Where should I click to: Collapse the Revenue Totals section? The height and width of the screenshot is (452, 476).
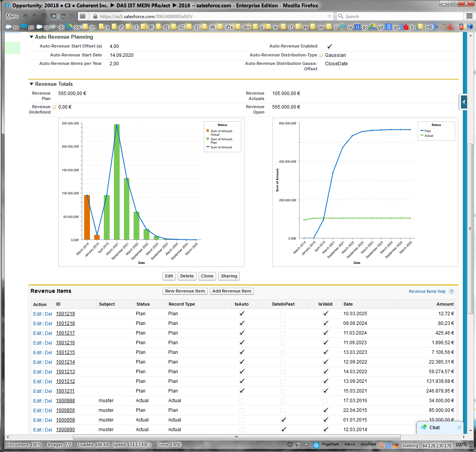point(32,84)
